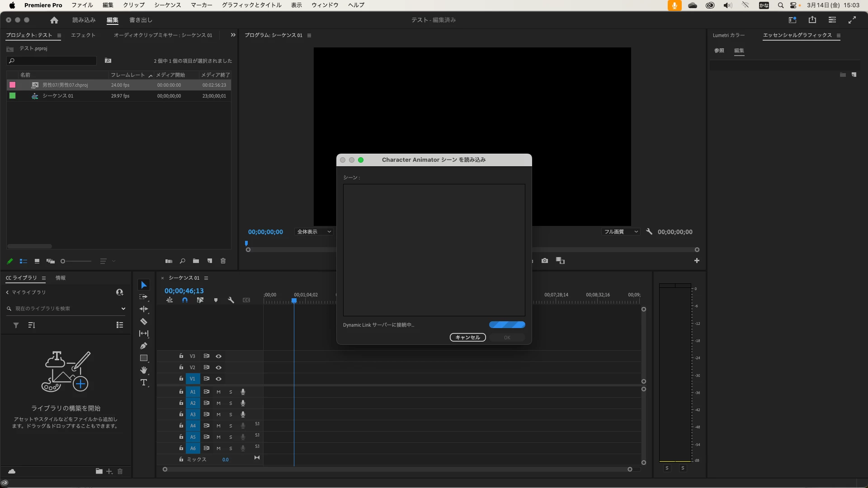Expand the library search dropdown chevron
868x488 pixels.
pos(123,309)
